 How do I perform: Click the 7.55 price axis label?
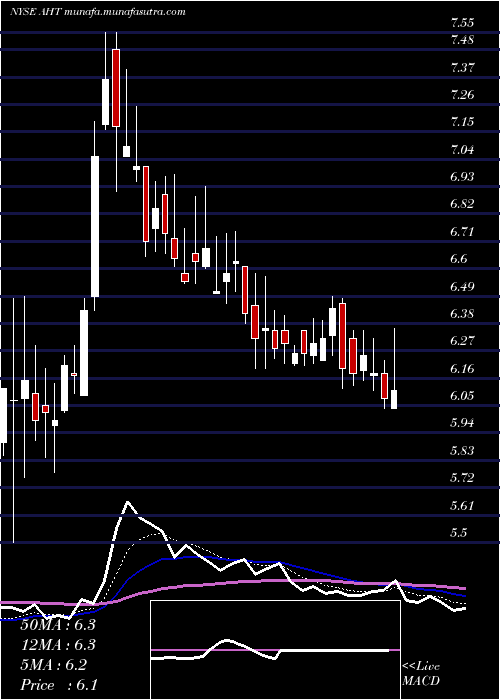pyautogui.click(x=462, y=22)
